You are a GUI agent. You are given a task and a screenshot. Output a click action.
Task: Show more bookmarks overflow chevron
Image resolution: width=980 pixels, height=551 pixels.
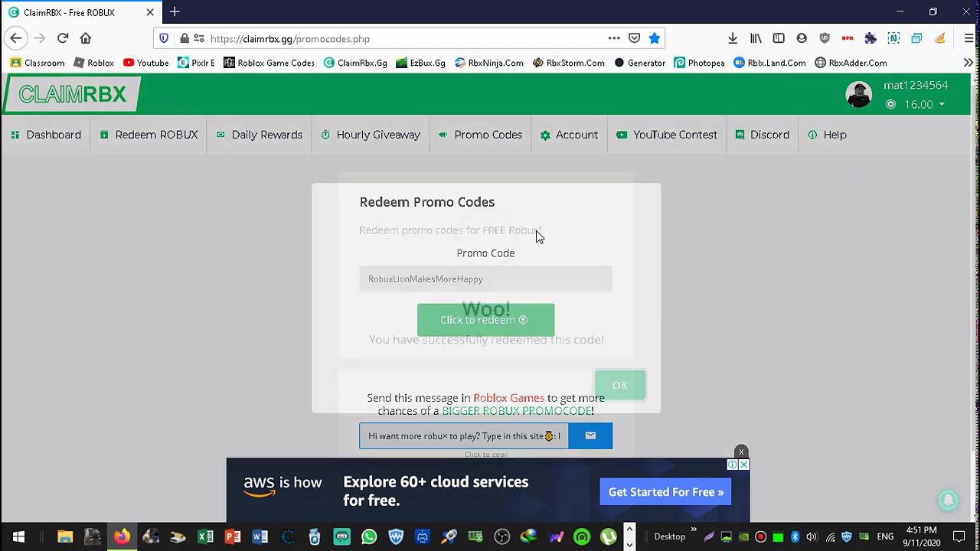(x=969, y=63)
